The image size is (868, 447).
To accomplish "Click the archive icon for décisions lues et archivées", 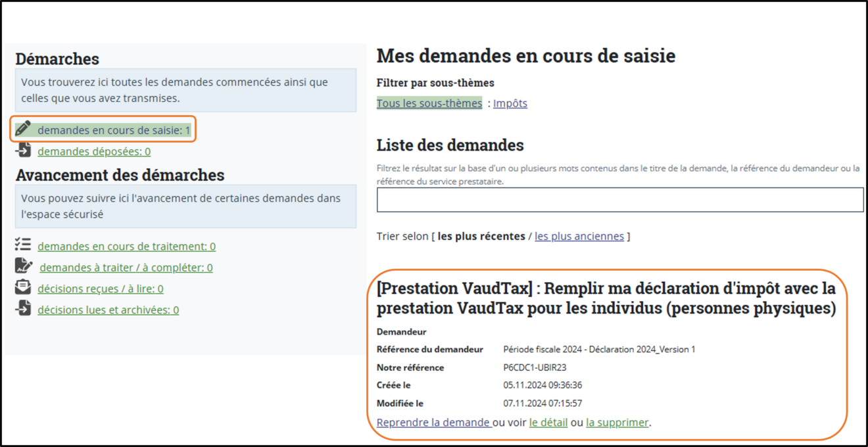I will click(23, 309).
